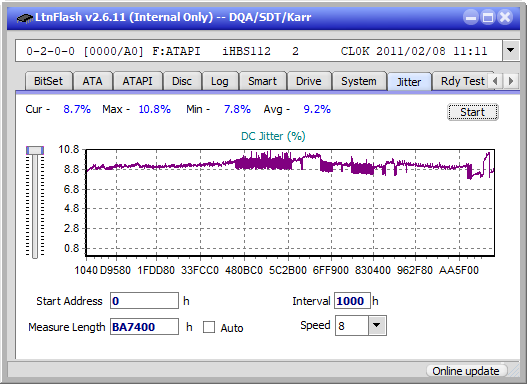527x384 pixels.
Task: Select the Log tab
Action: (220, 81)
